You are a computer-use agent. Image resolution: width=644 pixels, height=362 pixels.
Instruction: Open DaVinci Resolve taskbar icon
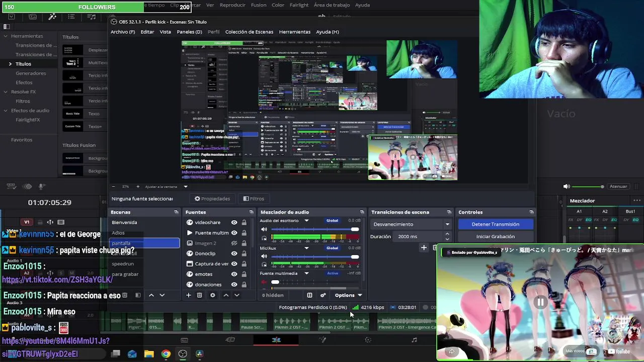coord(200,354)
